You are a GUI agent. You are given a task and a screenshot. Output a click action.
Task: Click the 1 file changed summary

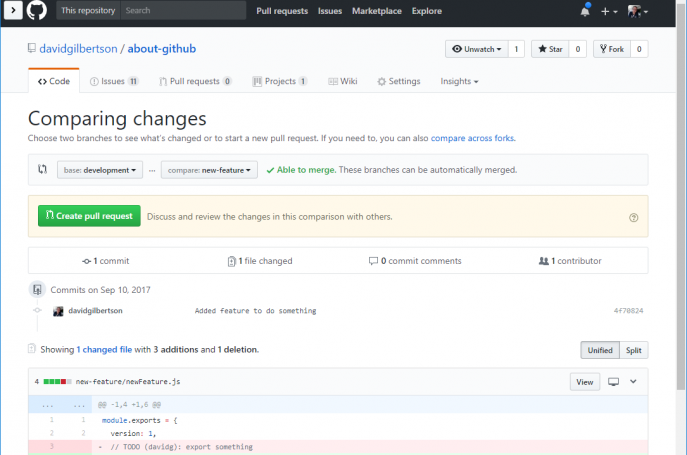[x=260, y=261]
